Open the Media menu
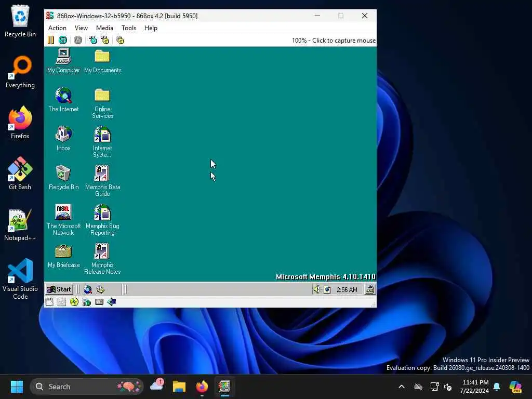Viewport: 532px width, 399px height. [104, 28]
